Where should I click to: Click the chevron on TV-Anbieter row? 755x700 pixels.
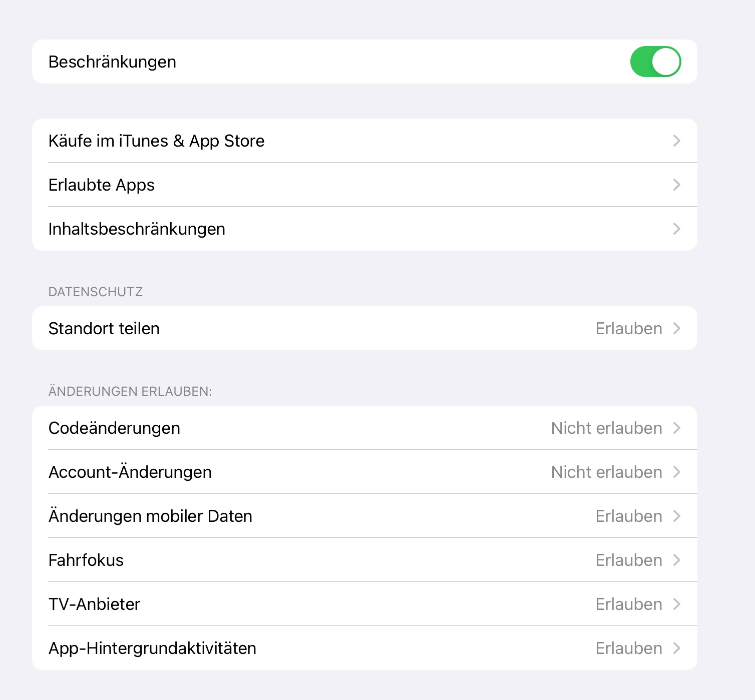676,604
